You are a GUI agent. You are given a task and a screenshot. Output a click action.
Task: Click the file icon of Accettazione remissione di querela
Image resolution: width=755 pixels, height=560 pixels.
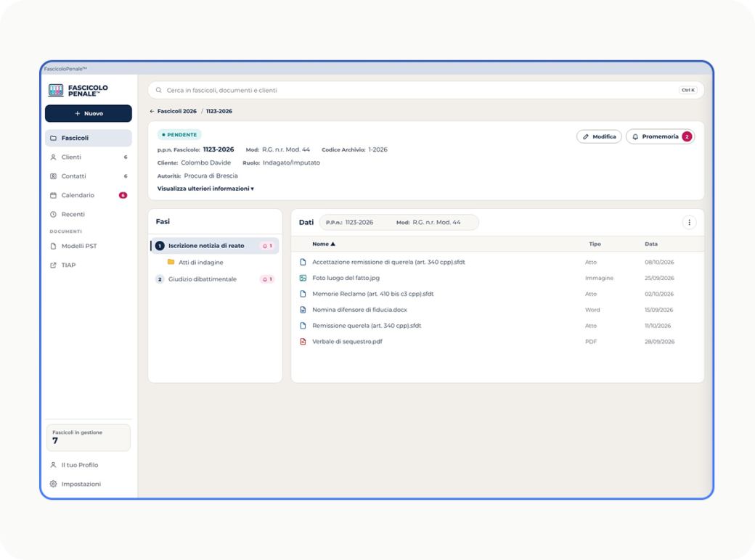tap(303, 262)
